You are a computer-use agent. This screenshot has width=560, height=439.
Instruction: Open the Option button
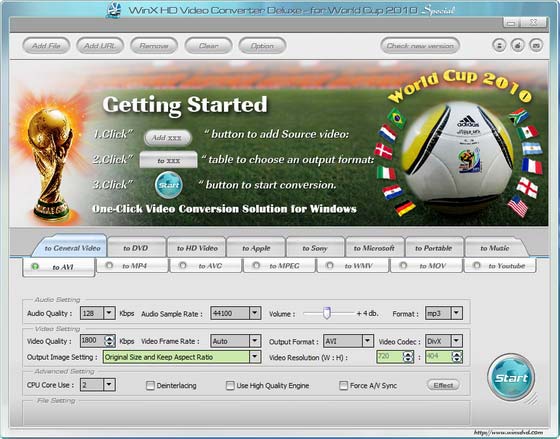click(x=262, y=46)
